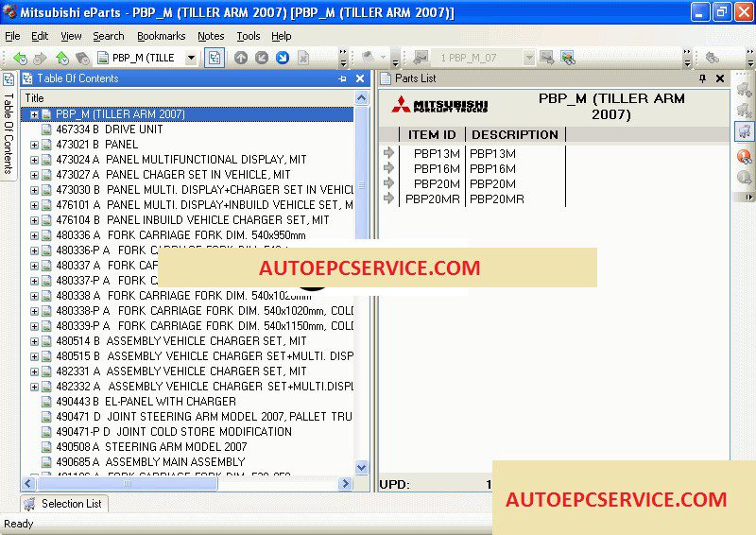Screen dimensions: 756x535
Task: Select PBP13M in the DESCRIPTION column
Action: pos(492,154)
